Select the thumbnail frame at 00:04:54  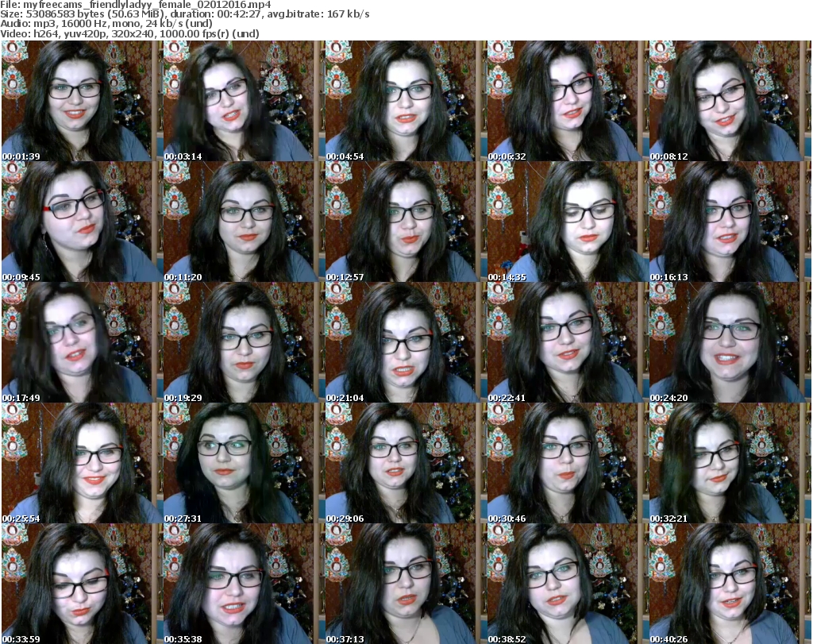pyautogui.click(x=406, y=101)
